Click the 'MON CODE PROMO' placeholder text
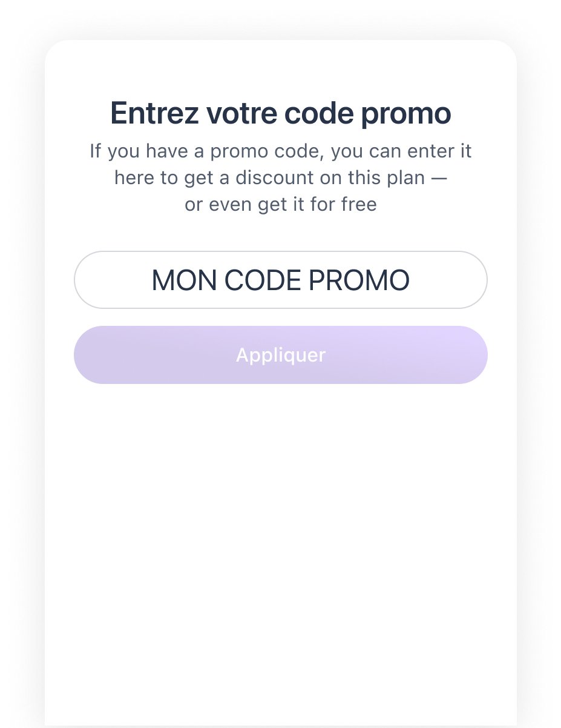Viewport: 561px width, 728px height. [280, 280]
